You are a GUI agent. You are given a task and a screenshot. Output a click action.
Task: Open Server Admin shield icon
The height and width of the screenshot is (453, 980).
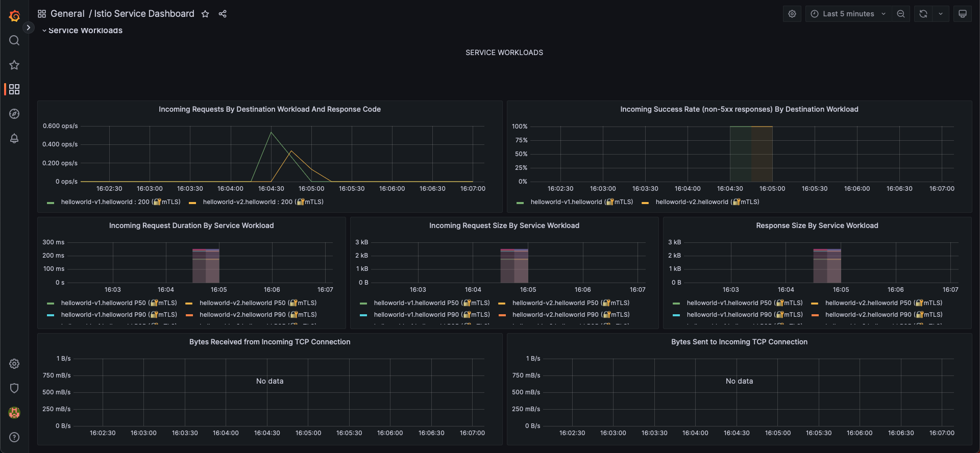[14, 388]
